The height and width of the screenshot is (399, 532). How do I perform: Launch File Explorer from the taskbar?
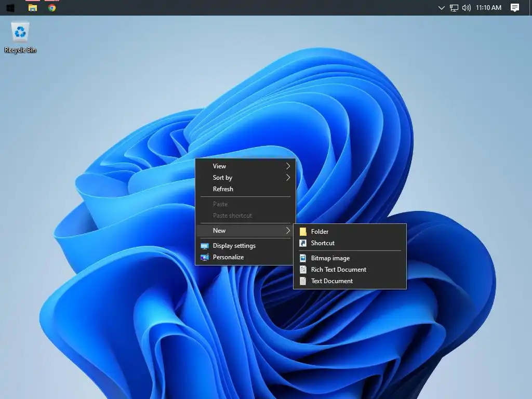[33, 7]
